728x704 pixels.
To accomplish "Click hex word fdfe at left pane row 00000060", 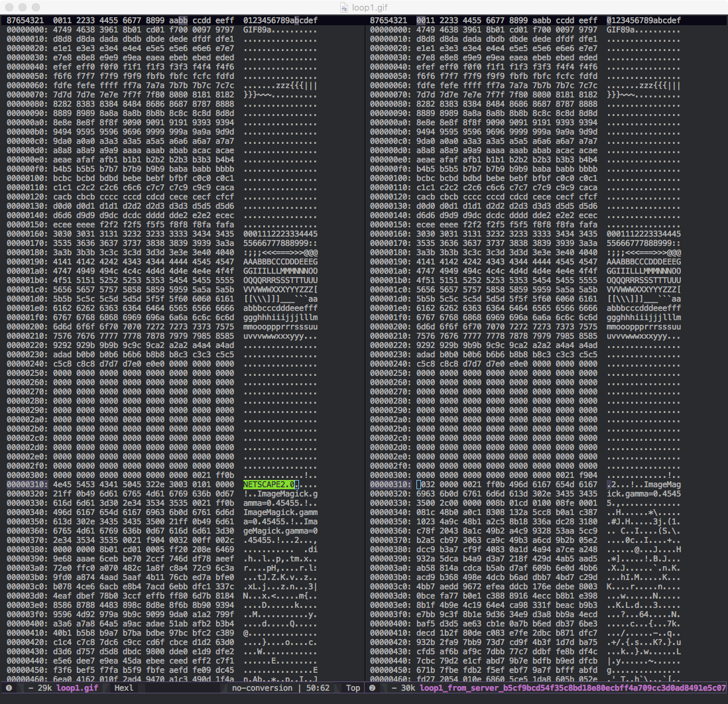I will 62,86.
